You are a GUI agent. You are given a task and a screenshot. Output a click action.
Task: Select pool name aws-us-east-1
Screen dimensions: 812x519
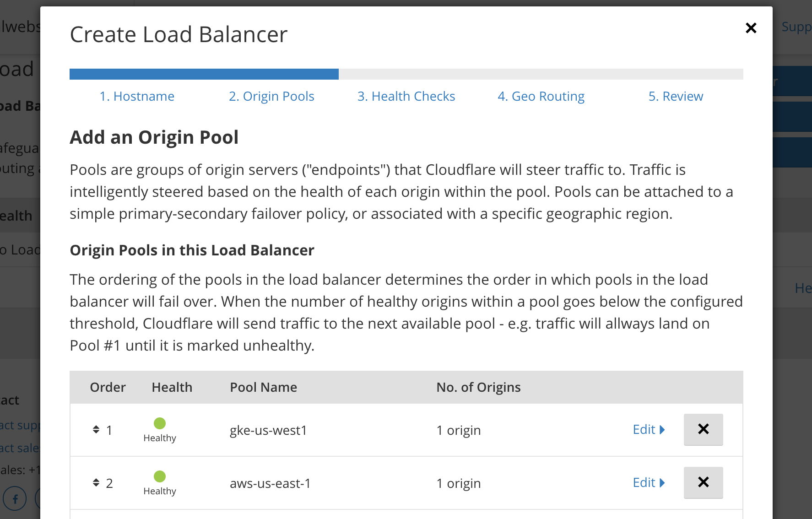[270, 483]
